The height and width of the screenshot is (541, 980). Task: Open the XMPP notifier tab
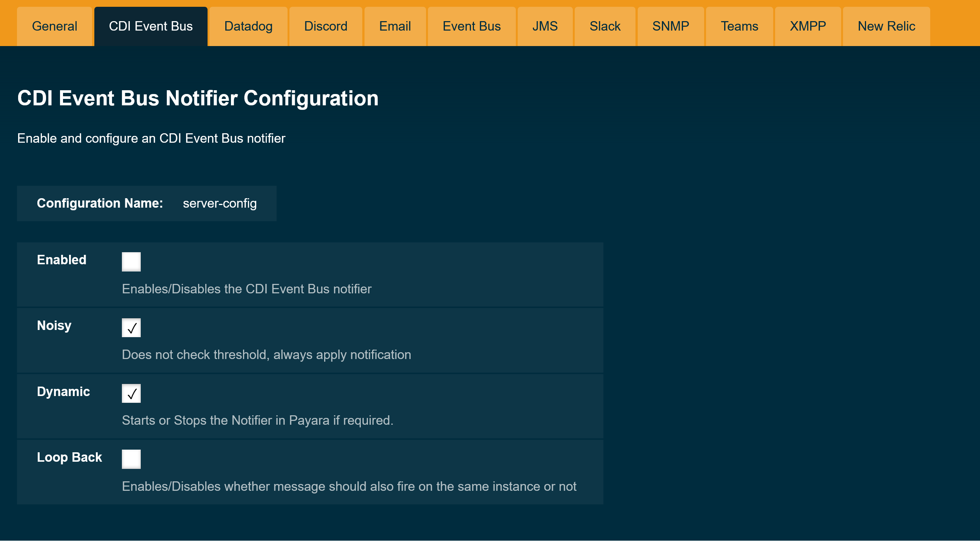(807, 26)
